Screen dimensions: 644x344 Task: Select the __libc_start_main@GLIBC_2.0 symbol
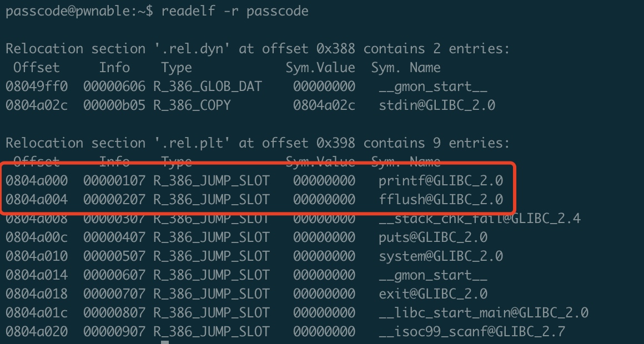coord(484,313)
